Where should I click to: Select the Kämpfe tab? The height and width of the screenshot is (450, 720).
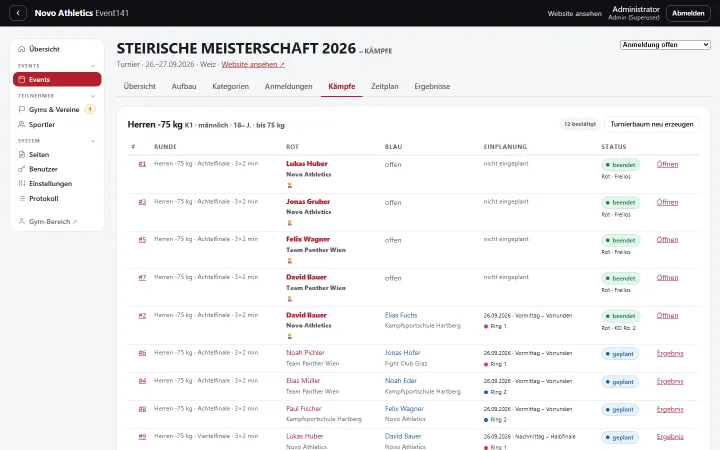[342, 86]
